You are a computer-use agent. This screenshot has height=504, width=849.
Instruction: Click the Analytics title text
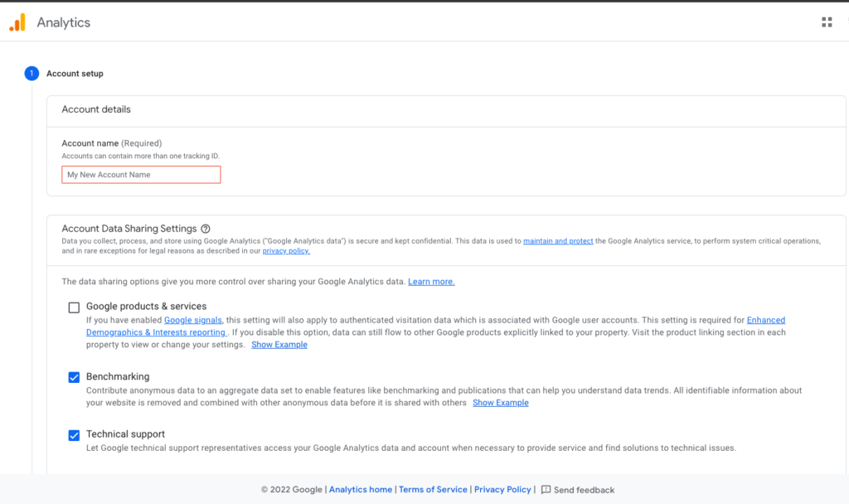tap(63, 22)
